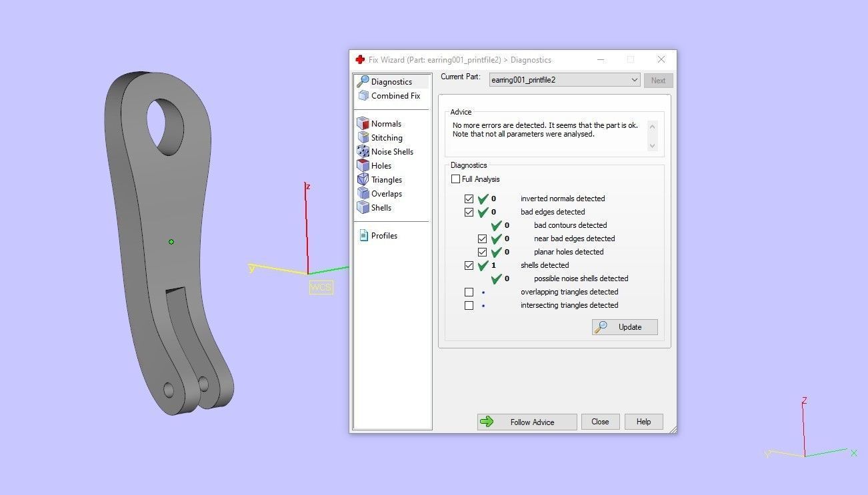The height and width of the screenshot is (495, 868).
Task: Click the Advice box scroll up arrow
Action: (x=652, y=126)
